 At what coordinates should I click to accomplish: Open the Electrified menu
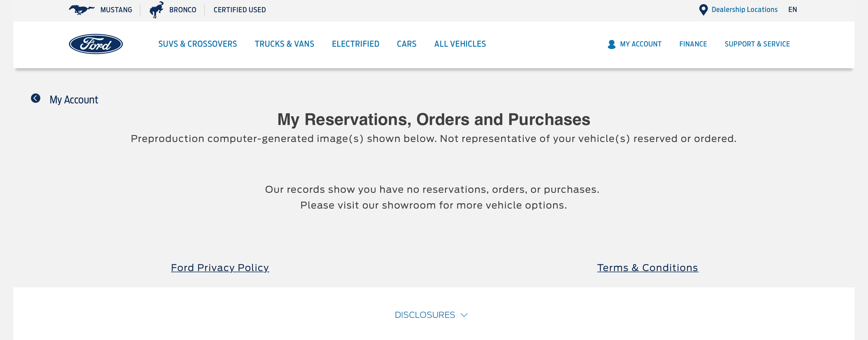point(355,44)
